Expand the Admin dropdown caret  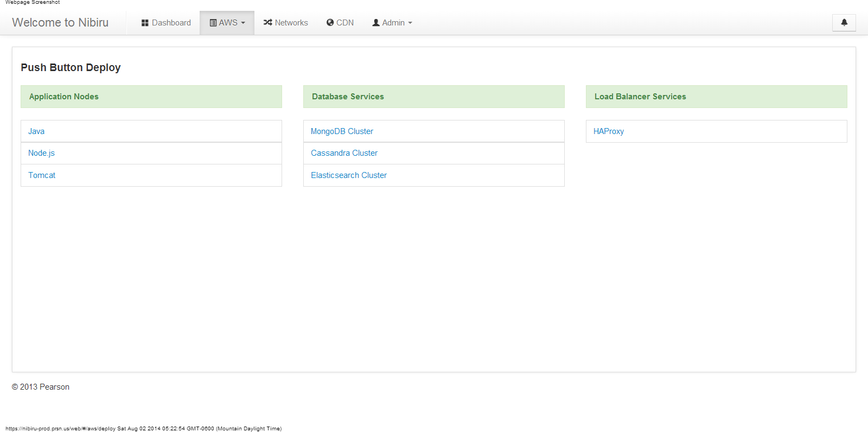pyautogui.click(x=410, y=23)
